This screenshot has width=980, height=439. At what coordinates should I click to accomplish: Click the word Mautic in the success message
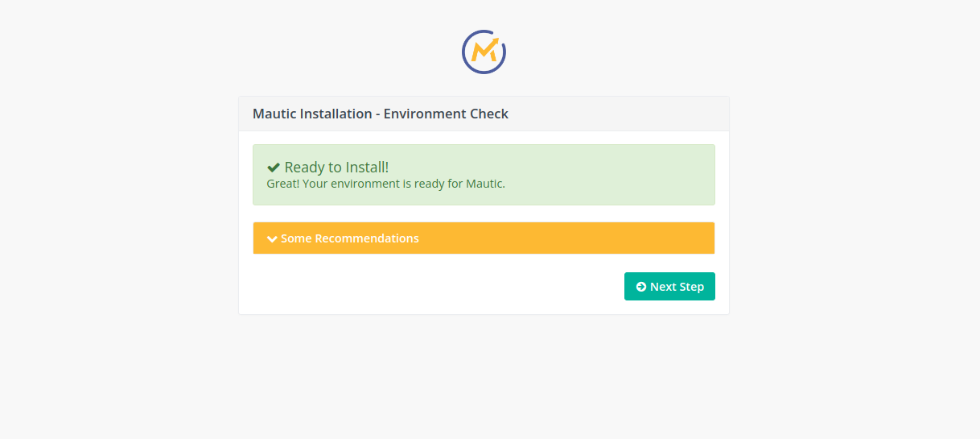[x=484, y=184]
